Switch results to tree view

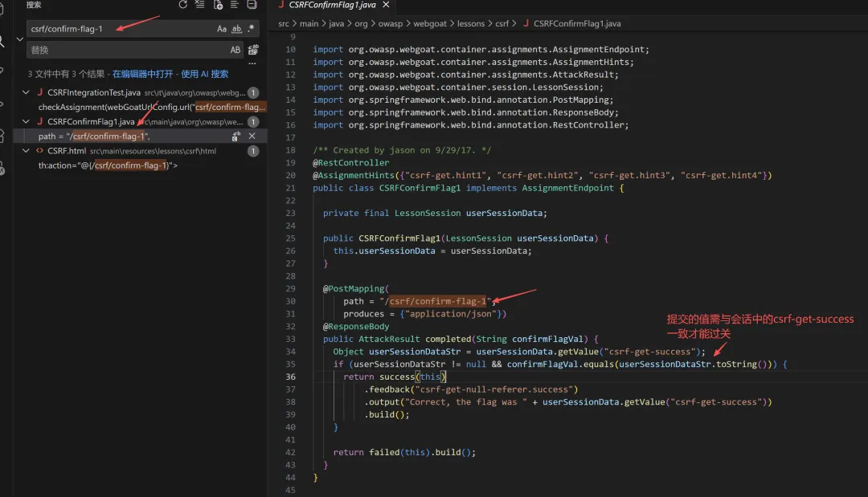235,5
